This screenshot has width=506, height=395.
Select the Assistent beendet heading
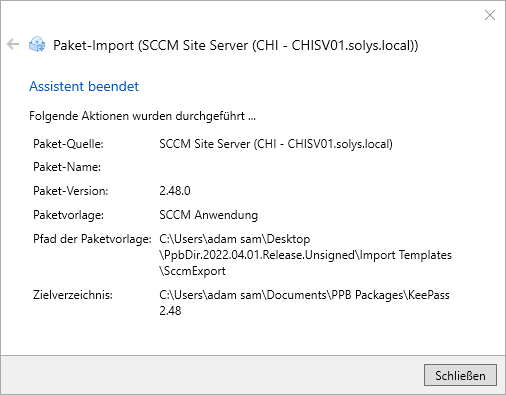[84, 86]
